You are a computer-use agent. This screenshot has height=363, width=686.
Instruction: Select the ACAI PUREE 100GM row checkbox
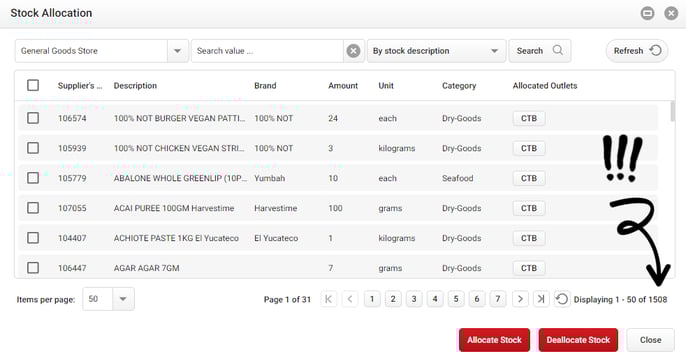point(33,208)
